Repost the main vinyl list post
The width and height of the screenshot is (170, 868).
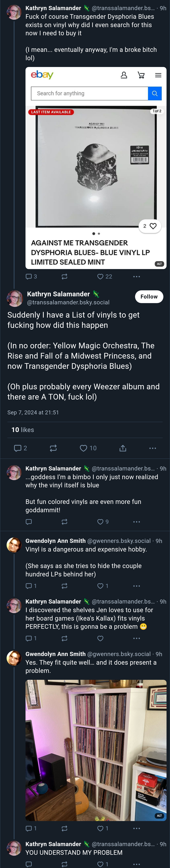53,448
